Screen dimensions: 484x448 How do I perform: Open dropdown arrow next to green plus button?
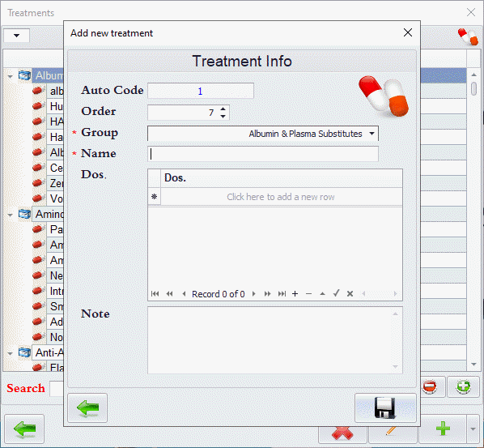pyautogui.click(x=473, y=429)
